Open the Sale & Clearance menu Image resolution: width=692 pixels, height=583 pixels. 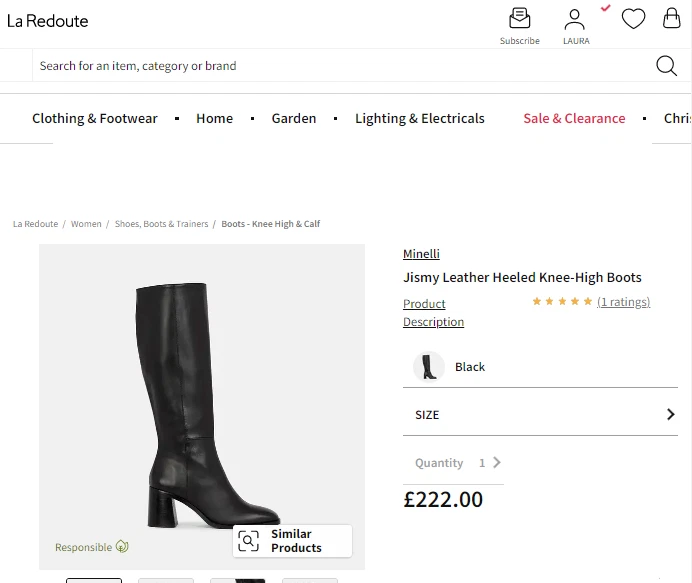pyautogui.click(x=574, y=118)
